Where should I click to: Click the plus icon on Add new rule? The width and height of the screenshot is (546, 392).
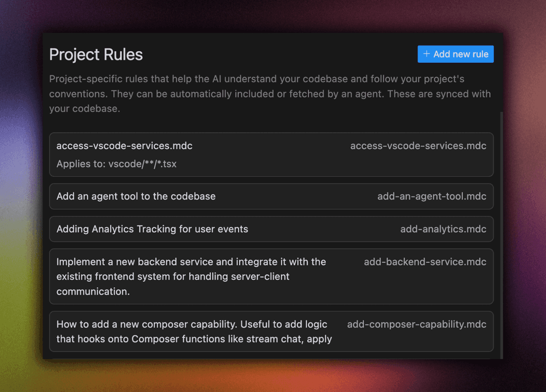[x=426, y=54]
